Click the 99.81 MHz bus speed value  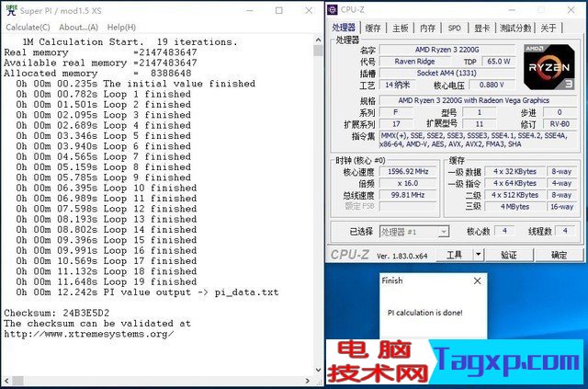click(x=408, y=195)
